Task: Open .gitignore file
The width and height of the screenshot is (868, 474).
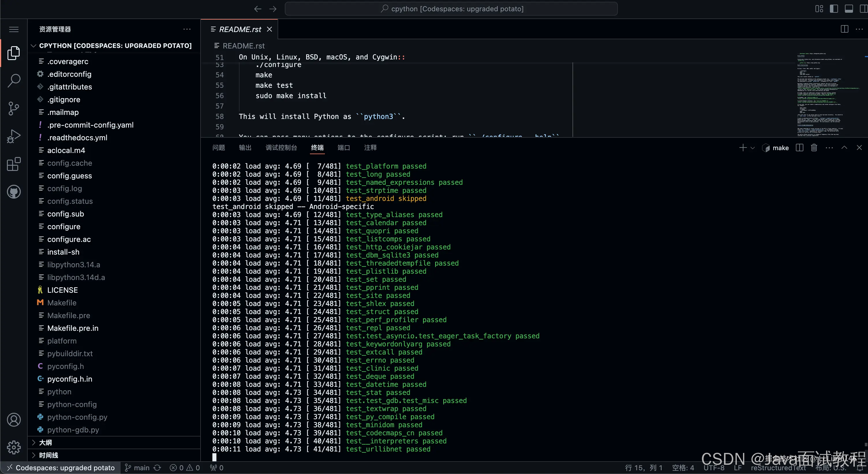Action: pos(114,100)
